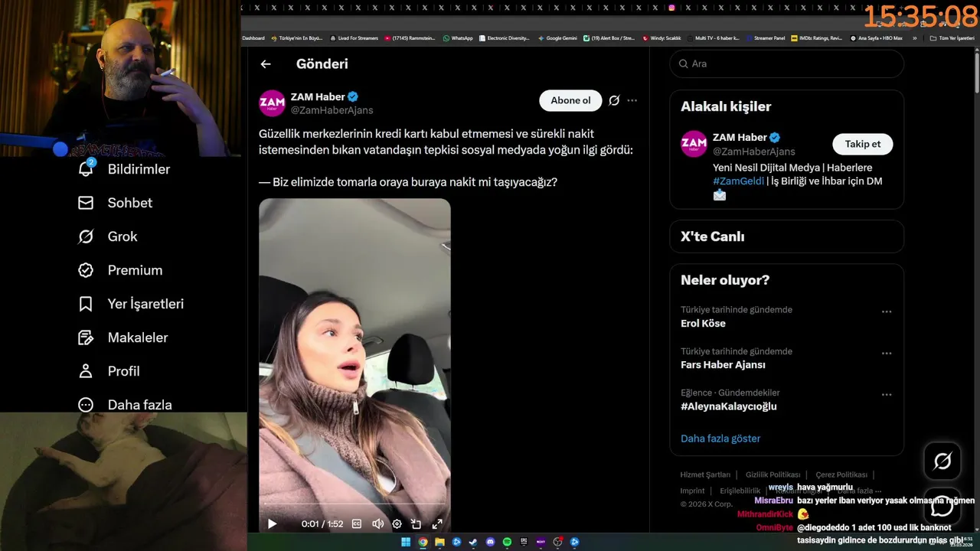Open the X'te Canlı section

coord(787,236)
